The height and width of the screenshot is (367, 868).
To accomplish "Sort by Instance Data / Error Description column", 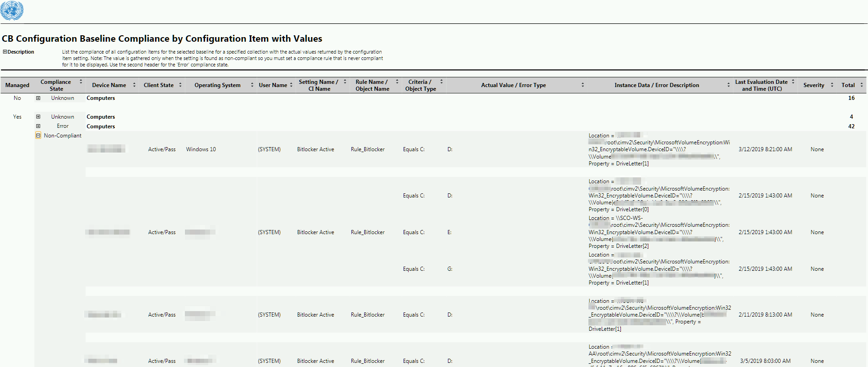I will [x=728, y=85].
